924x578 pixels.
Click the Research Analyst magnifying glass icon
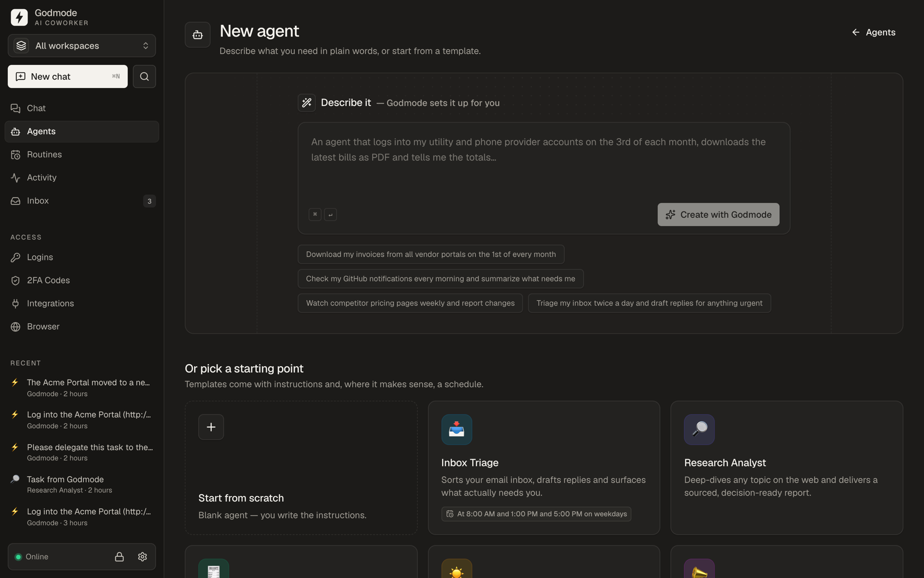(x=699, y=430)
